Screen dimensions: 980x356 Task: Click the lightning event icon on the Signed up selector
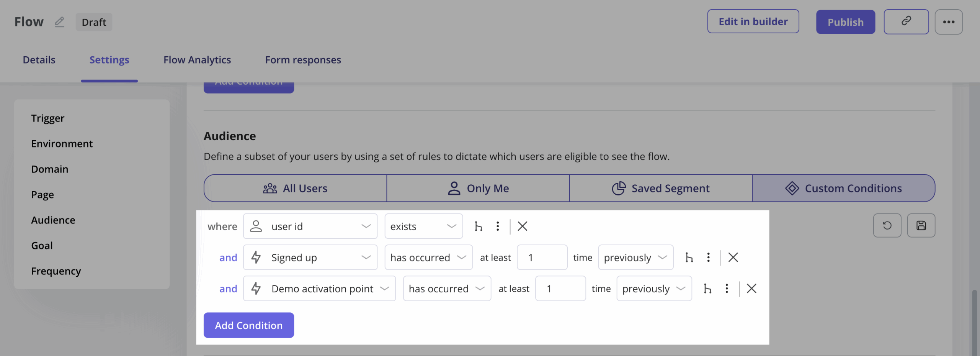coord(256,257)
